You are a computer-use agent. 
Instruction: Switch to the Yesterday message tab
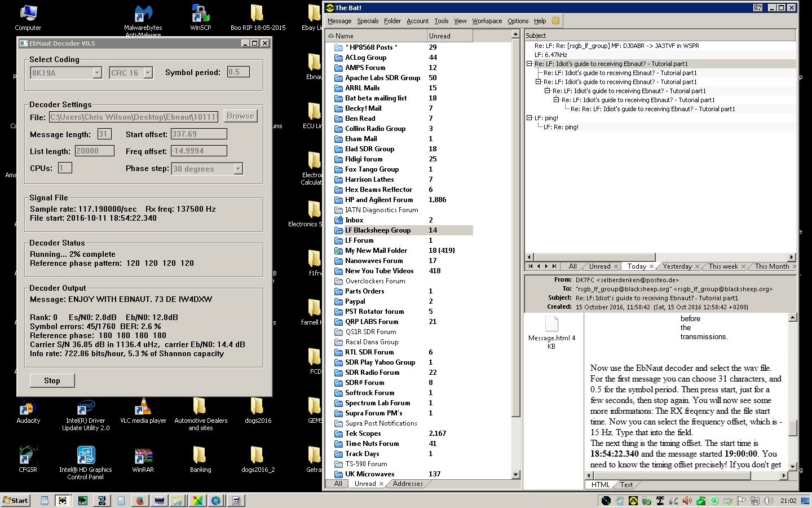tap(677, 266)
